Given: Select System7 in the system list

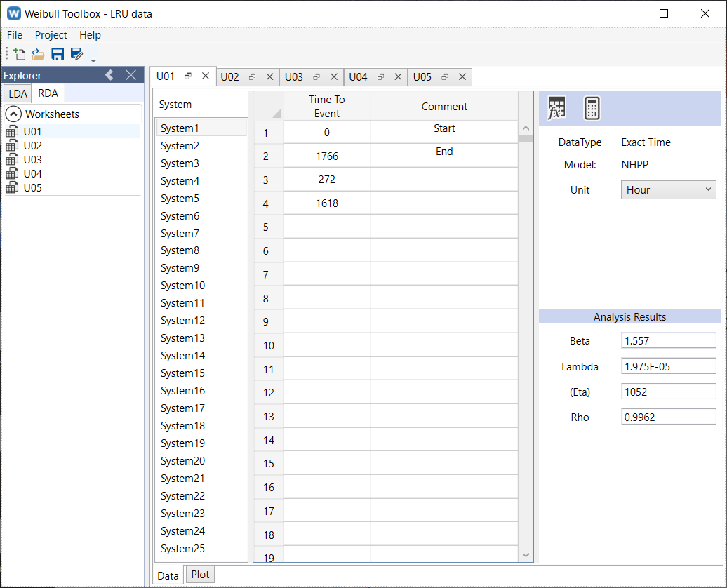Looking at the screenshot, I should (180, 233).
